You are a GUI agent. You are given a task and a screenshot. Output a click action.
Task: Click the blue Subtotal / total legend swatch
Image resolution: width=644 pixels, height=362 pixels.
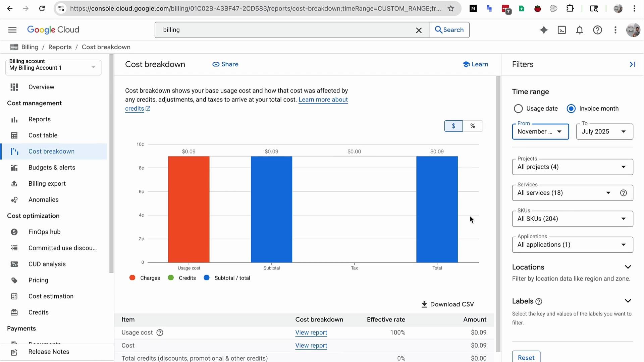pyautogui.click(x=207, y=278)
